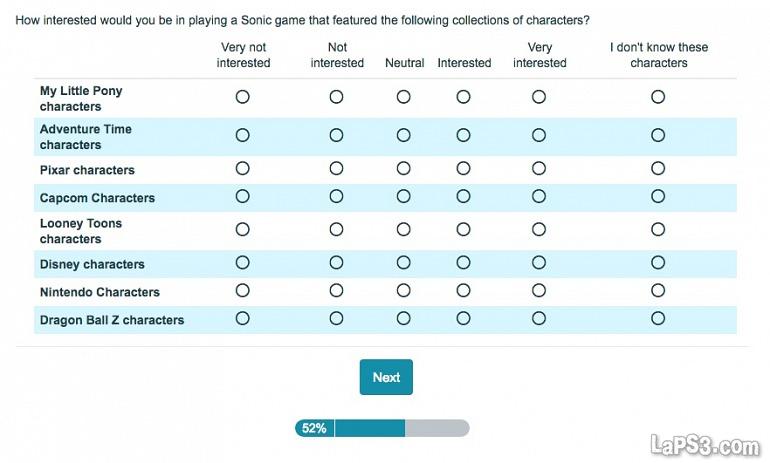The image size is (770, 463).
Task: Choose Not interested for My Little Pony characters
Action: coord(336,97)
